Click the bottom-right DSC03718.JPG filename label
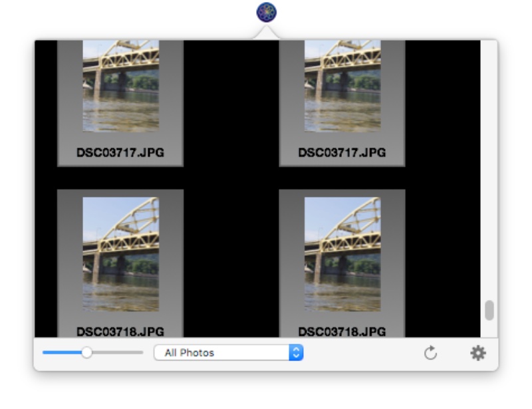Image resolution: width=532 pixels, height=409 pixels. [342, 331]
